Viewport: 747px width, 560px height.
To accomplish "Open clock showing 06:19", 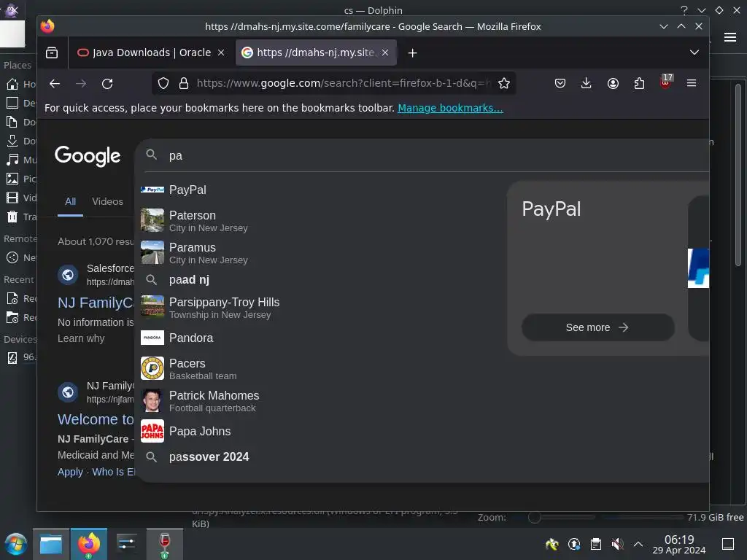I will 679,544.
